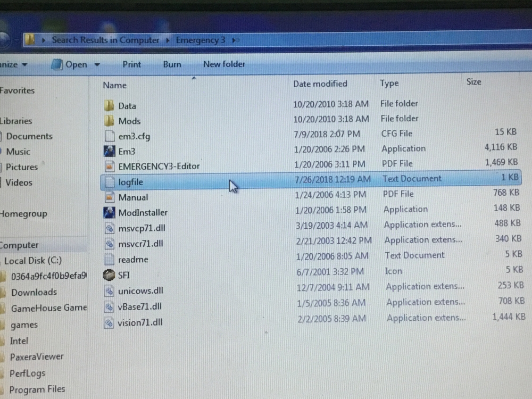Viewport: 532px width, 399px height.
Task: Click the '4,116 KB' size of Em3
Action: (501, 147)
